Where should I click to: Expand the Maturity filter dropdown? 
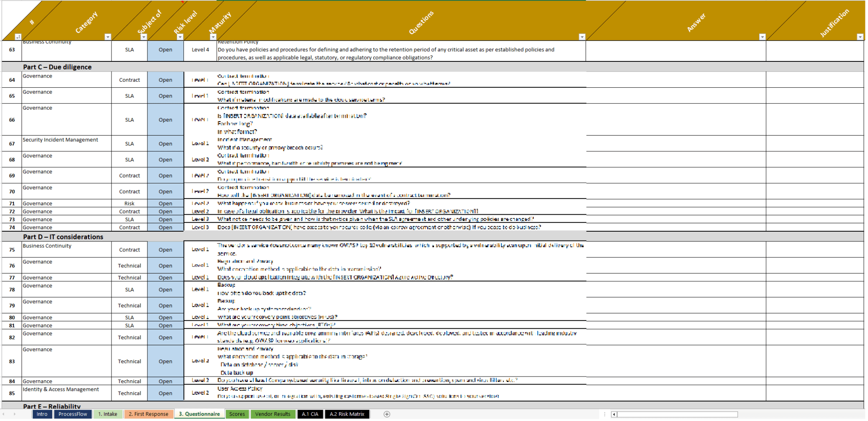pyautogui.click(x=214, y=37)
